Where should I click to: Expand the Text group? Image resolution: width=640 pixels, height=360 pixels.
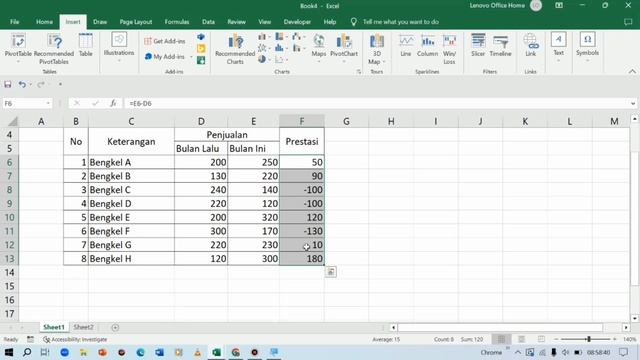coord(558,47)
